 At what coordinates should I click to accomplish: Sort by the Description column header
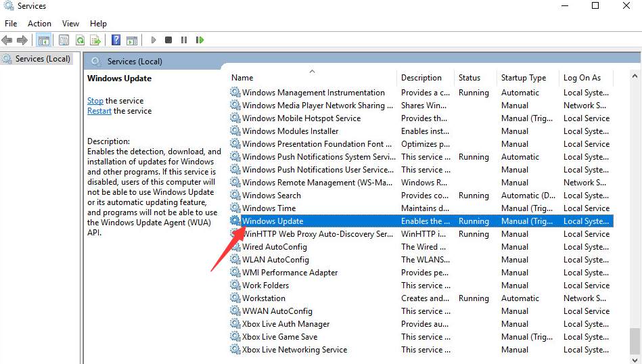point(425,78)
